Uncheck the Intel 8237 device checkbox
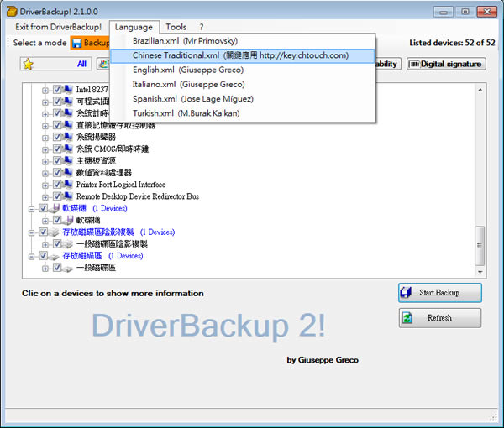 (57, 89)
